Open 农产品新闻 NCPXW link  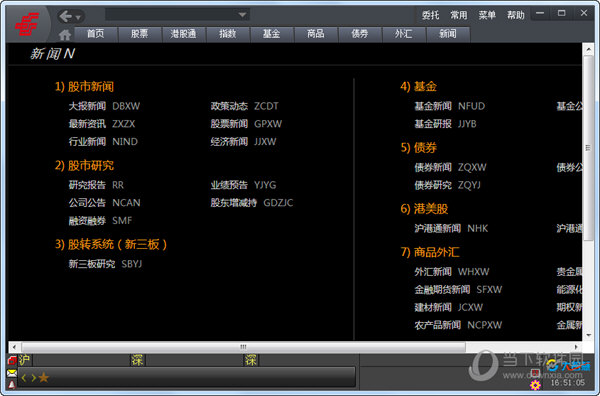pos(458,325)
